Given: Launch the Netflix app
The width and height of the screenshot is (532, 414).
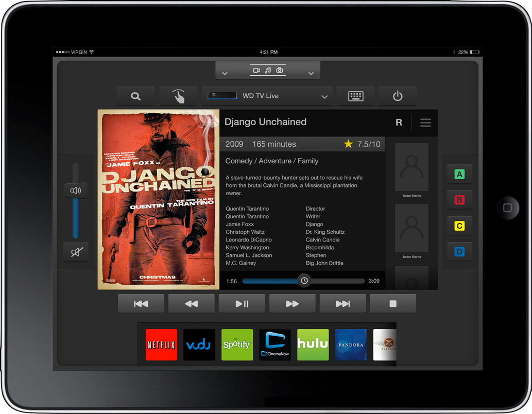Looking at the screenshot, I should pos(162,345).
